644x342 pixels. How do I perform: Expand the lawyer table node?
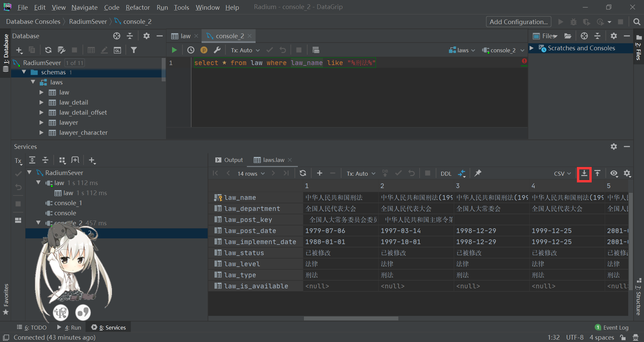(42, 122)
